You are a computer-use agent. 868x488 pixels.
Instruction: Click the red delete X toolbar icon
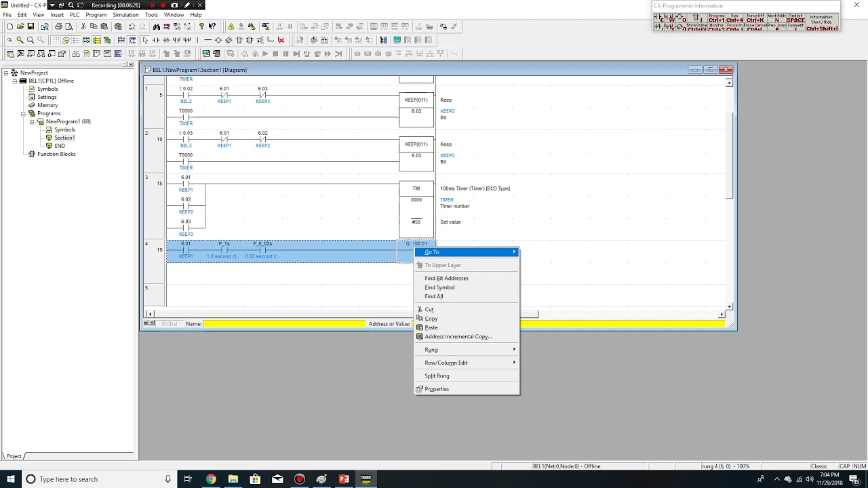coord(281,40)
